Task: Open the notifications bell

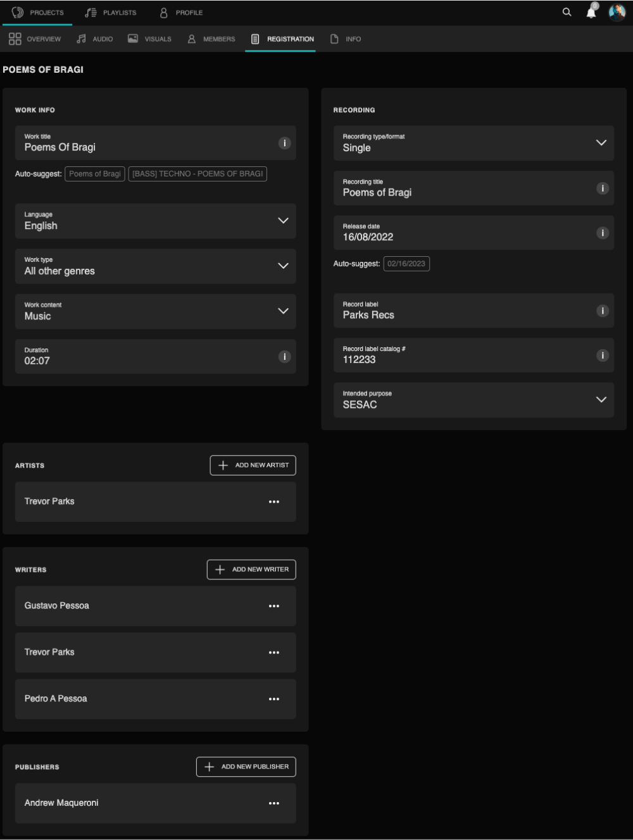Action: click(591, 13)
